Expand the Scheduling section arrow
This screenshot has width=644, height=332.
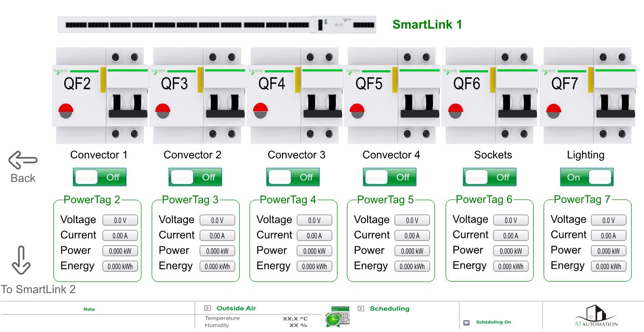click(361, 309)
